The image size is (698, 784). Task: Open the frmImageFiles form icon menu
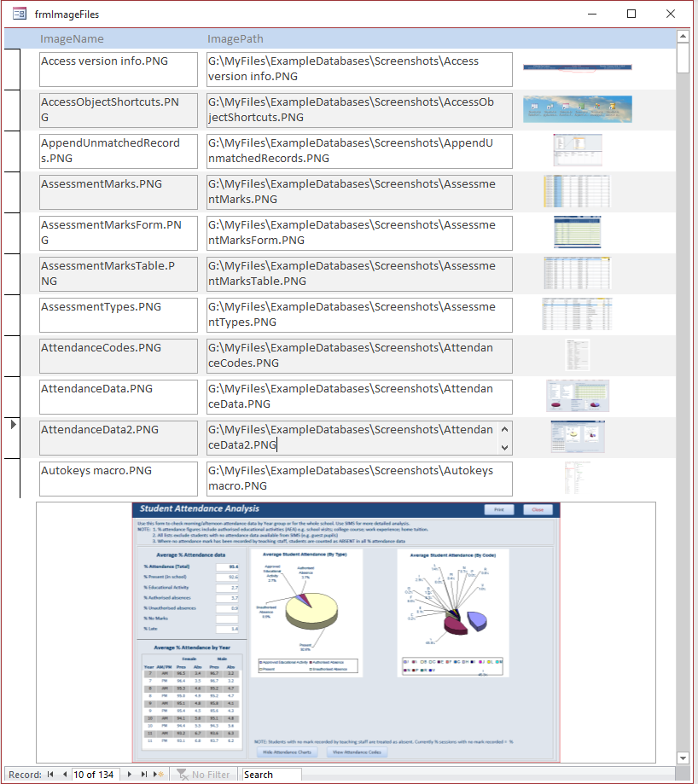click(20, 14)
